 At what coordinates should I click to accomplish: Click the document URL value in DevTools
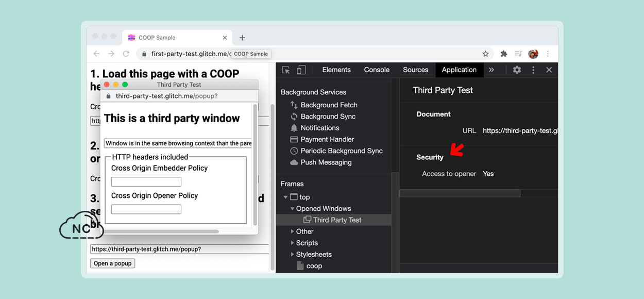pyautogui.click(x=520, y=131)
